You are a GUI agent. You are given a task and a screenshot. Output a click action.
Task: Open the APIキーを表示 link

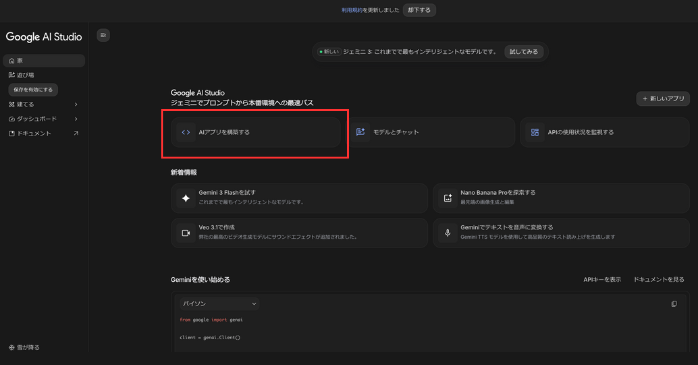pos(602,280)
